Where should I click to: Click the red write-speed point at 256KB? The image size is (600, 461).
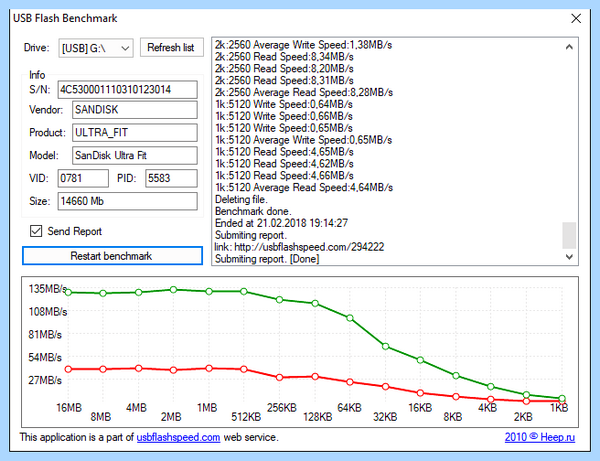[x=280, y=377]
